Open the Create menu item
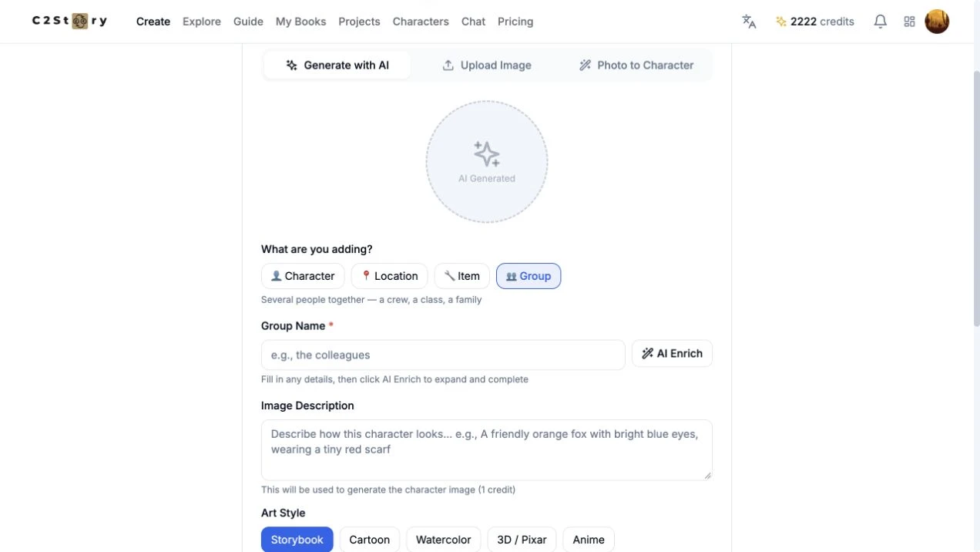Image resolution: width=980 pixels, height=552 pixels. [x=153, y=22]
